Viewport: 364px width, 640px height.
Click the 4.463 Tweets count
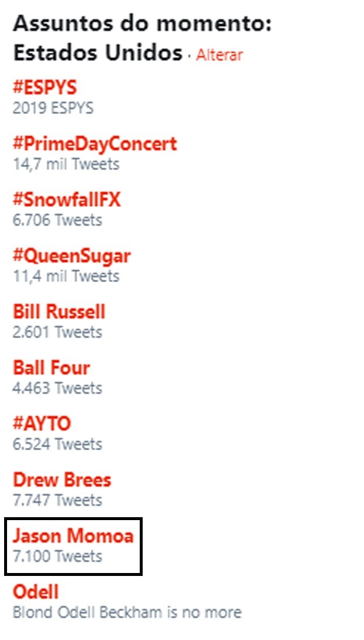click(x=58, y=388)
